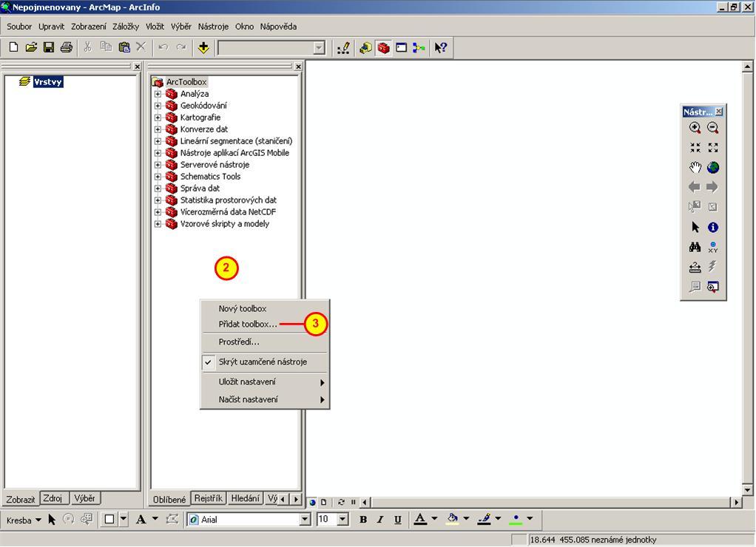Switch to the Rejstřík tab
The height and width of the screenshot is (547, 756).
pyautogui.click(x=209, y=498)
